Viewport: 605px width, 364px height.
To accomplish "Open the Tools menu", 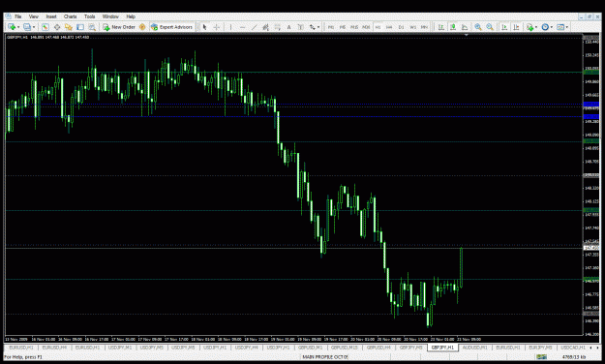I will click(89, 16).
